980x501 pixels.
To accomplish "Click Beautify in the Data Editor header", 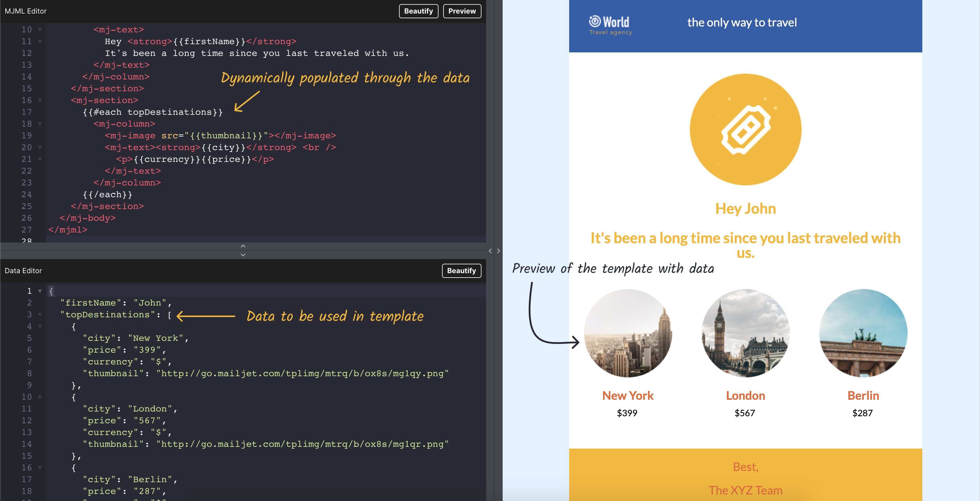I will [461, 271].
